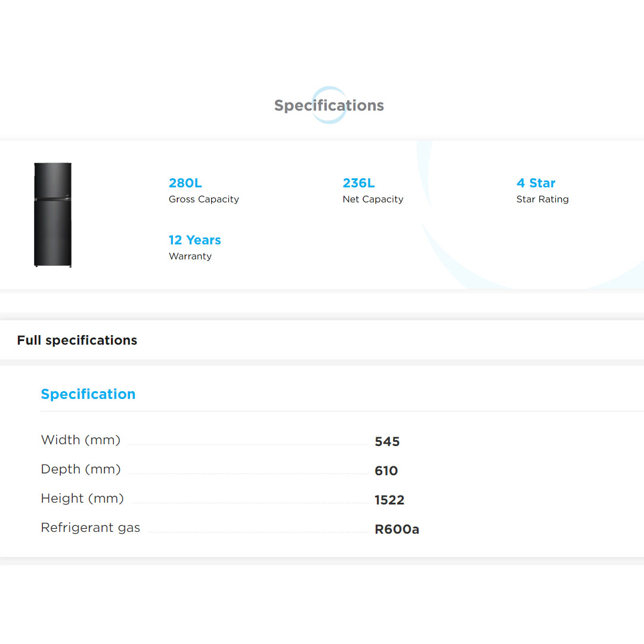The height and width of the screenshot is (644, 644).
Task: Click the Warranty label text
Action: 190,256
